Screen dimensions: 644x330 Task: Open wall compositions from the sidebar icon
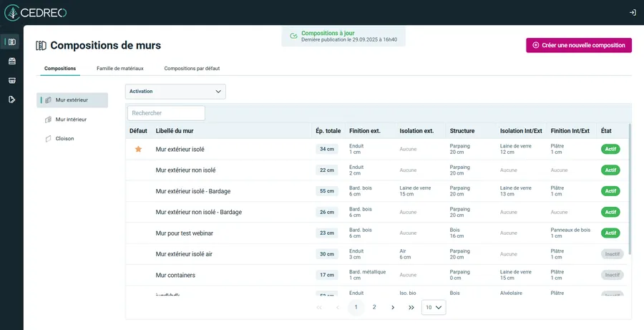11,42
